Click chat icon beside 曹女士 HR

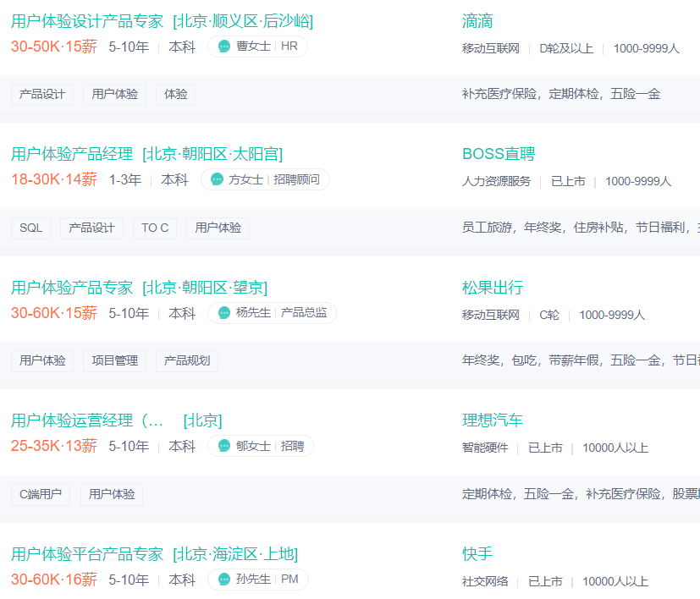click(x=224, y=46)
